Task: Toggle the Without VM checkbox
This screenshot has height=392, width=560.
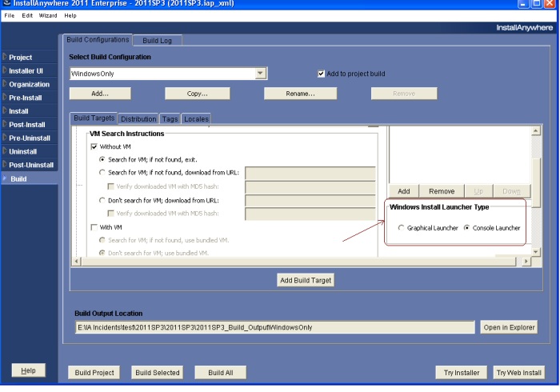Action: (x=94, y=146)
